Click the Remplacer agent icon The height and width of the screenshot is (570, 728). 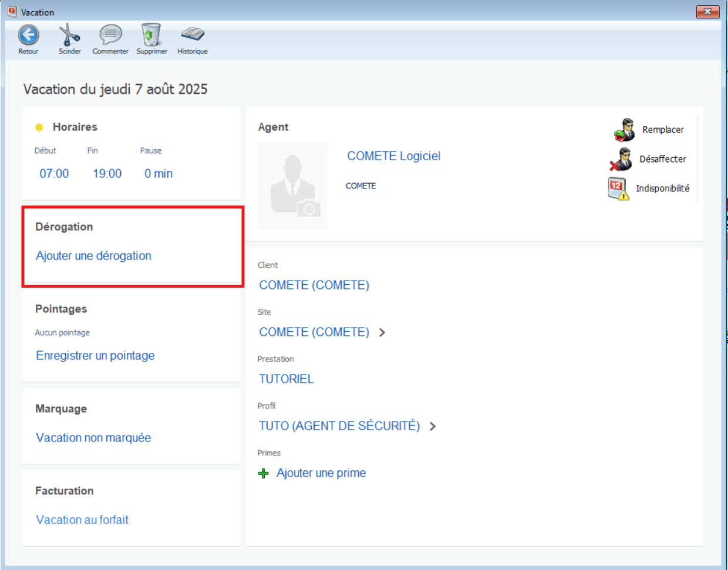click(x=624, y=130)
